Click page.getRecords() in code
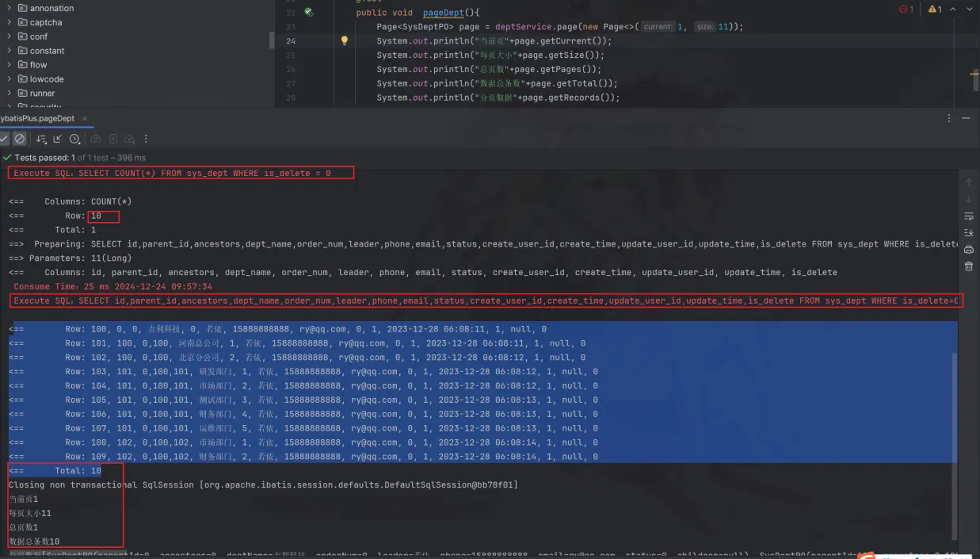 [x=563, y=98]
